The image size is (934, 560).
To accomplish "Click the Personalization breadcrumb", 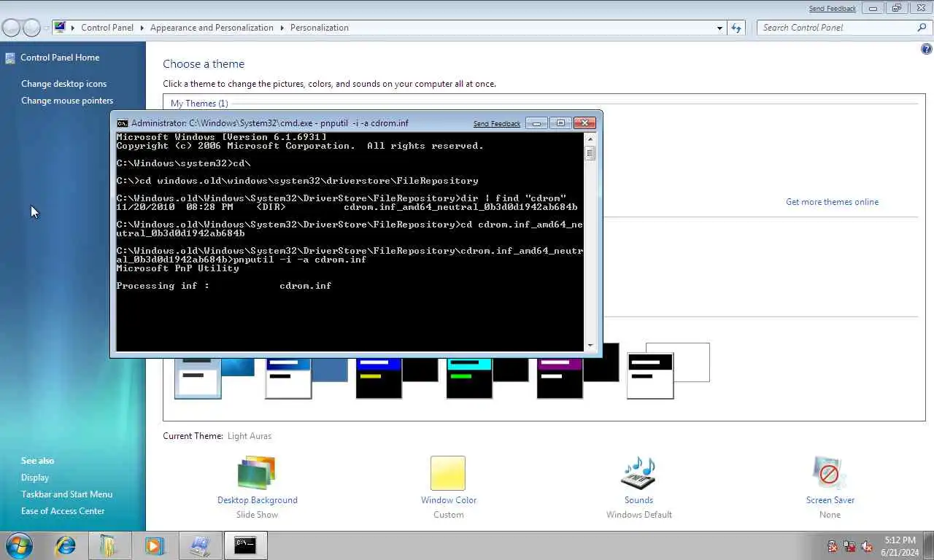I will (x=320, y=28).
